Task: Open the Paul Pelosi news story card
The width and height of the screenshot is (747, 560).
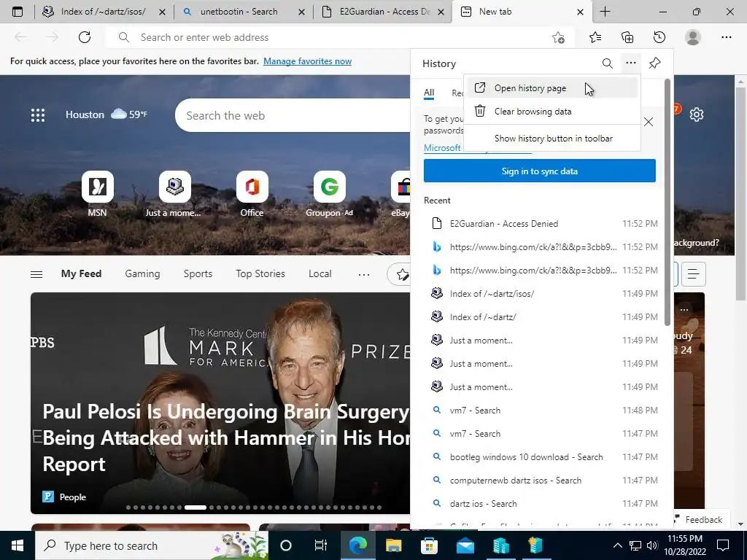Action: pyautogui.click(x=220, y=402)
